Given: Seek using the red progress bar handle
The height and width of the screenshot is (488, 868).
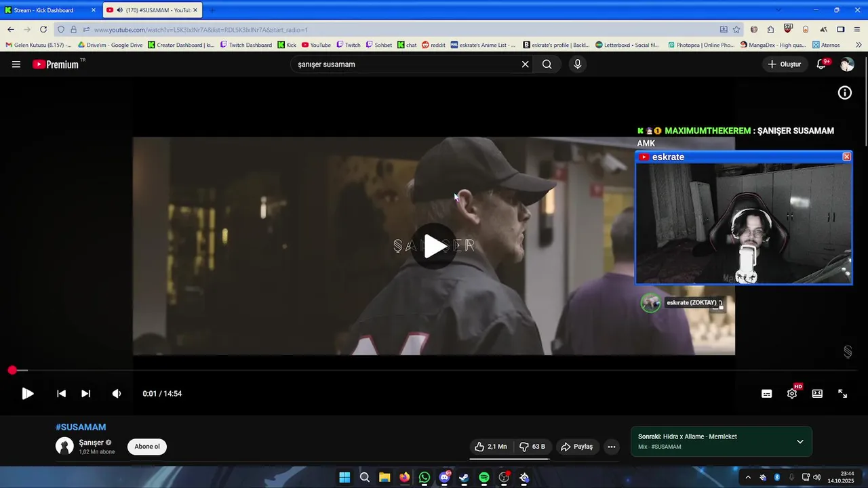Looking at the screenshot, I should click(x=12, y=370).
